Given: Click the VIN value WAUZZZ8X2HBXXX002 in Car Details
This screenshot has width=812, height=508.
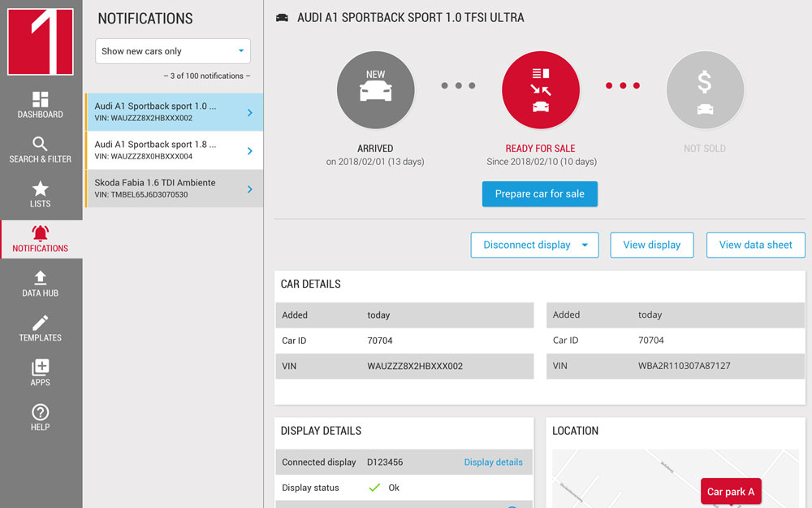Looking at the screenshot, I should 415,366.
